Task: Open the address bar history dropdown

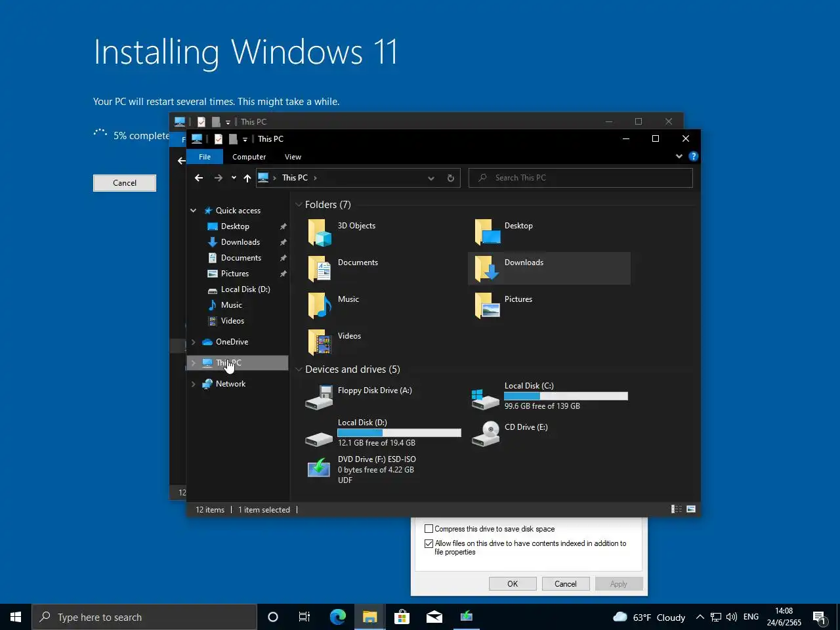Action: [431, 178]
